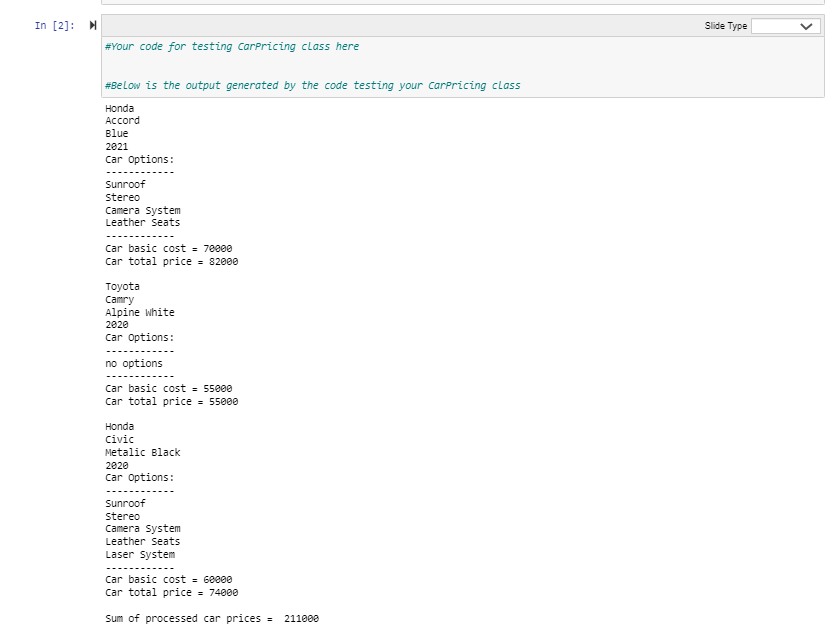Click 'Metalic Black' in Civic output
Screen dimensions: 840x634
[x=142, y=452]
